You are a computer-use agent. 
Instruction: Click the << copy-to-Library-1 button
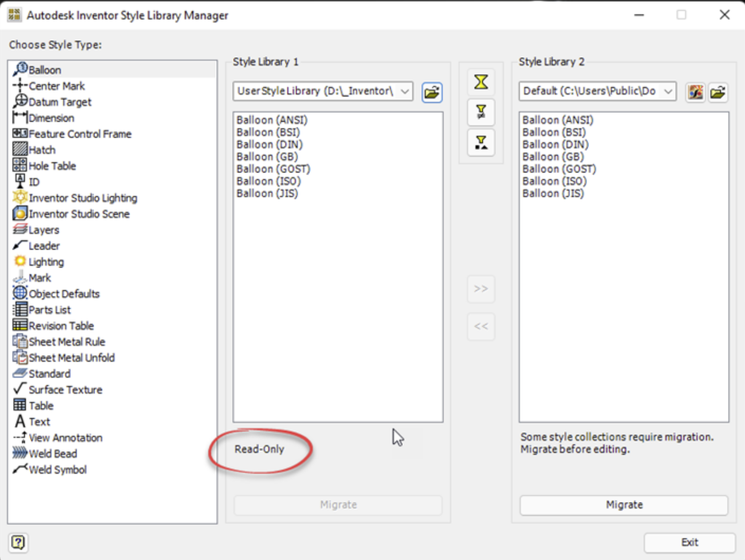click(481, 326)
